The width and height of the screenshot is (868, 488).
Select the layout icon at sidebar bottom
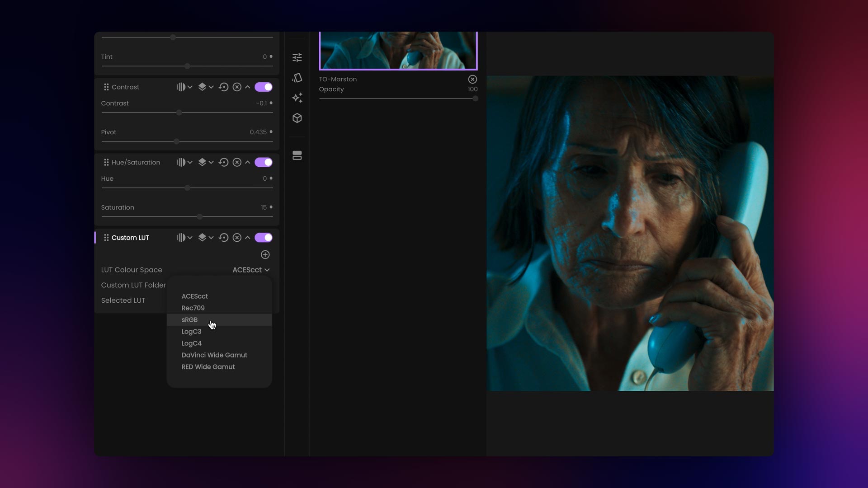297,155
